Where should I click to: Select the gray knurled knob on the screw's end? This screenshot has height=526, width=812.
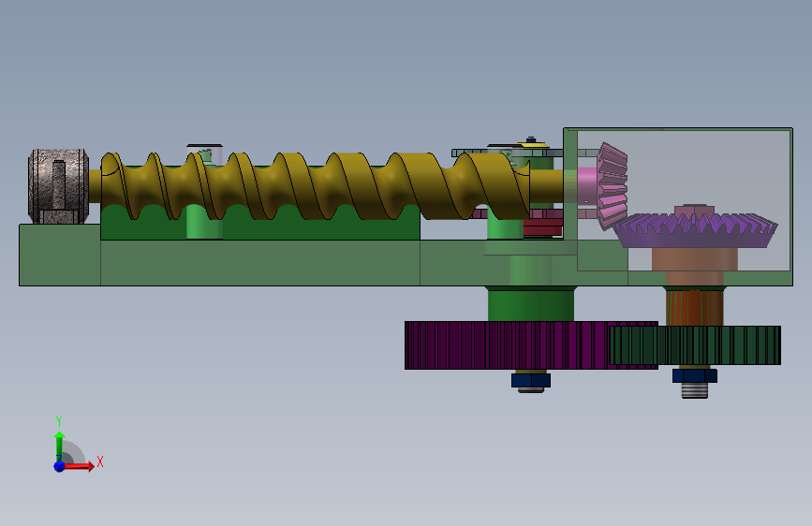pos(58,186)
